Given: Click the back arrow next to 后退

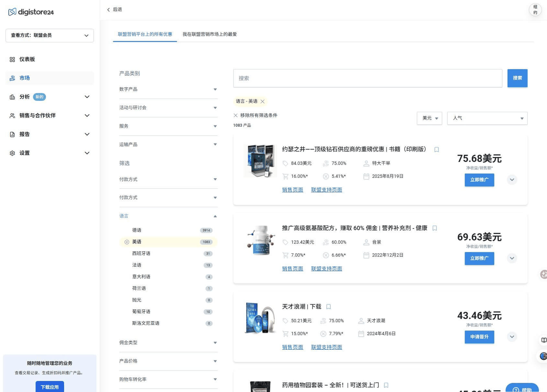Looking at the screenshot, I should point(108,10).
